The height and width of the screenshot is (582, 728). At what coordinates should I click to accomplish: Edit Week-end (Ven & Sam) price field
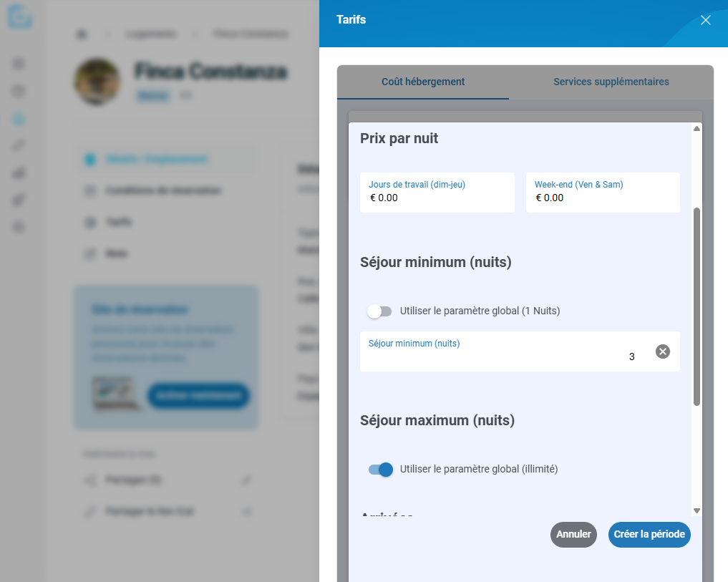click(x=603, y=193)
